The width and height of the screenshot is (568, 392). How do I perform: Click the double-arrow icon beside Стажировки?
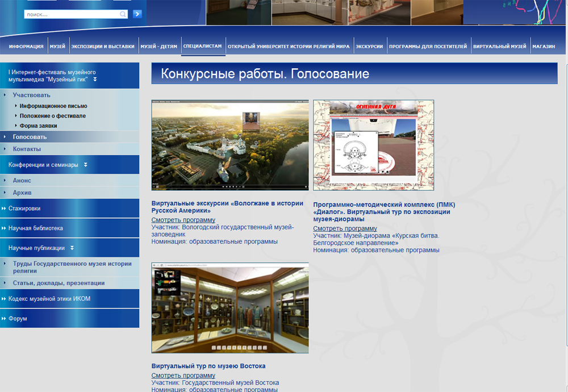tap(4, 208)
